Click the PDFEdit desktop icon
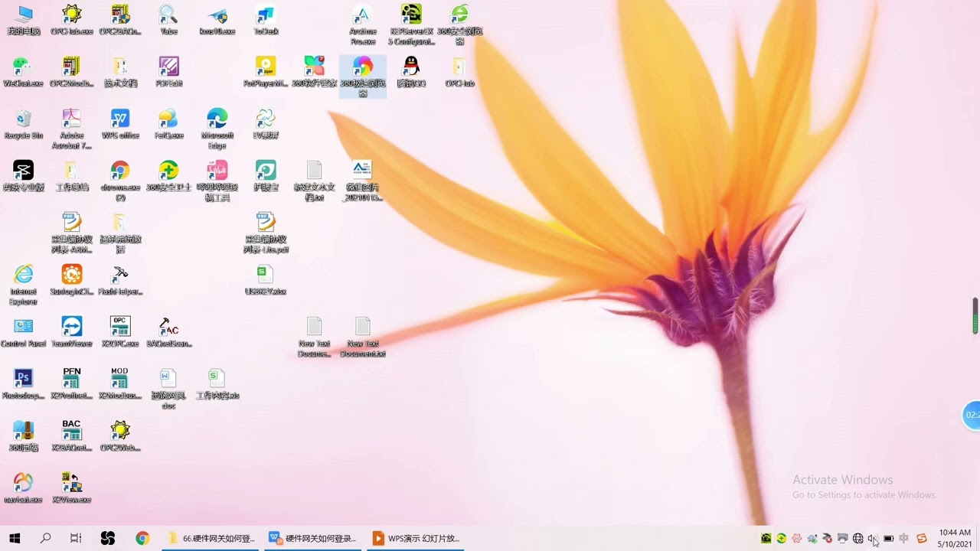Viewport: 980px width, 551px height. [x=168, y=72]
